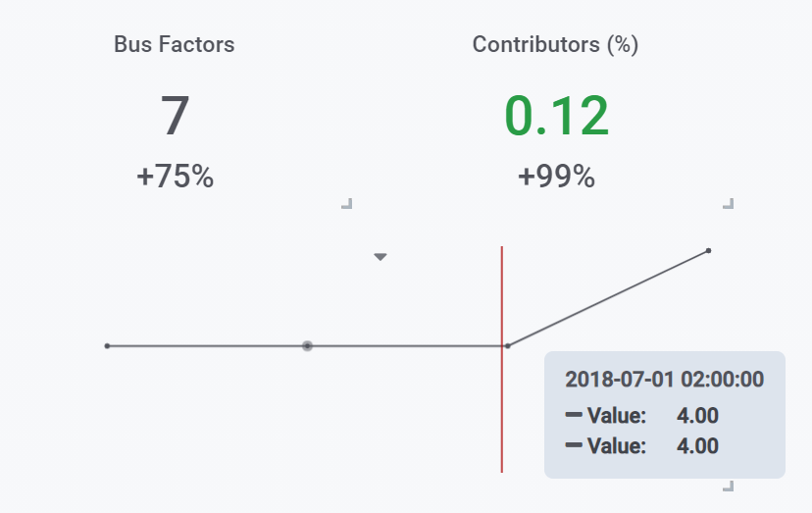The image size is (812, 513).
Task: Click the Bus Factors panel title
Action: point(175,44)
